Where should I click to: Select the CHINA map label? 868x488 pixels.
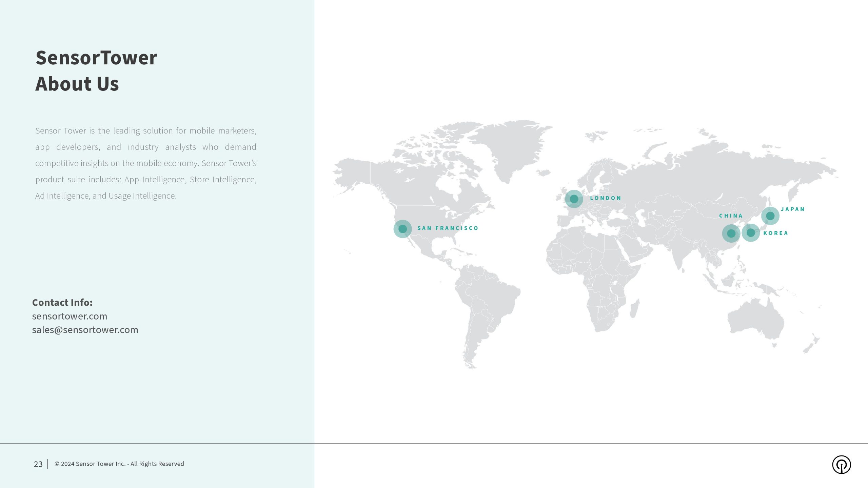(x=731, y=216)
